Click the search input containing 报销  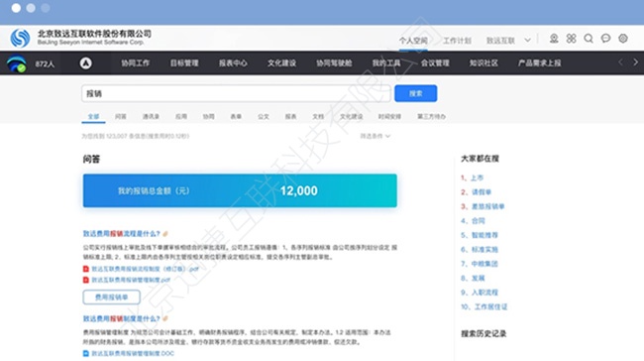pos(236,94)
